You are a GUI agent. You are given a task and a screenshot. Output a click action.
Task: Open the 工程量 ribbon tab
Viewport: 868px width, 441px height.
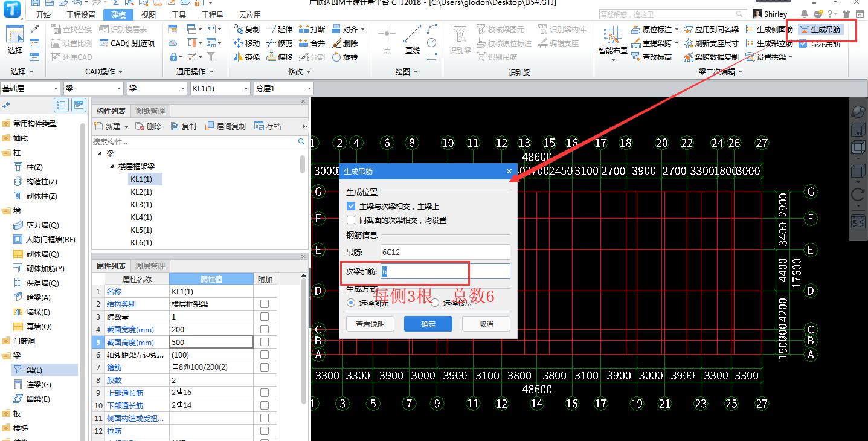[x=212, y=15]
